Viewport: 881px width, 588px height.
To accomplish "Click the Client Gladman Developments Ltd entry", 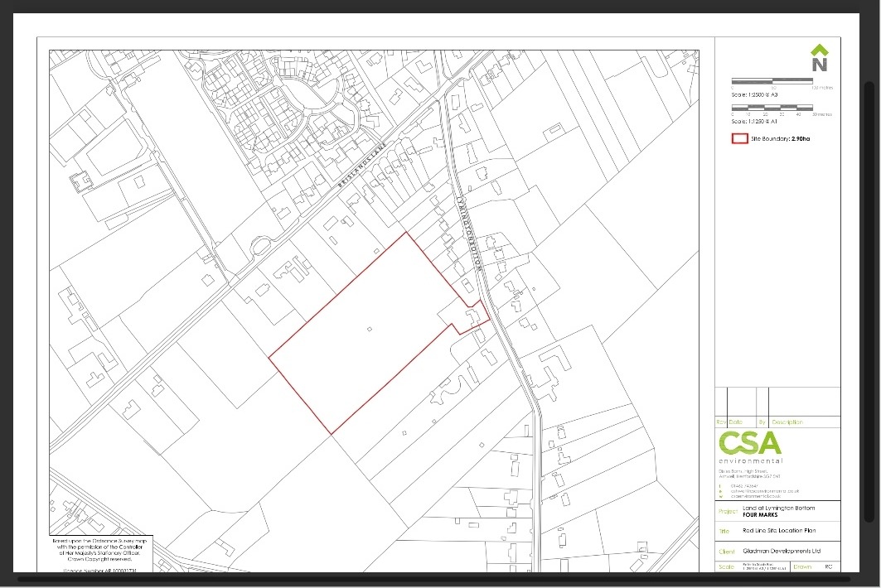I will [x=781, y=551].
